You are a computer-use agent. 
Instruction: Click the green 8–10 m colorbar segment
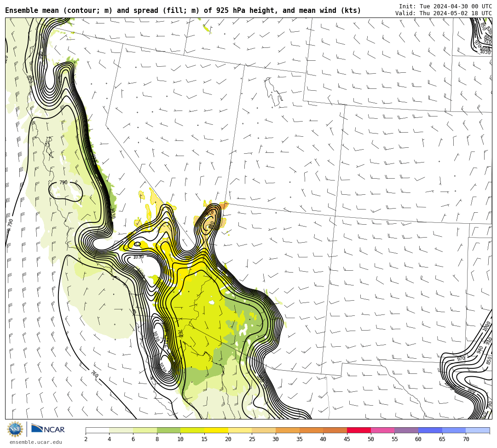point(168,430)
